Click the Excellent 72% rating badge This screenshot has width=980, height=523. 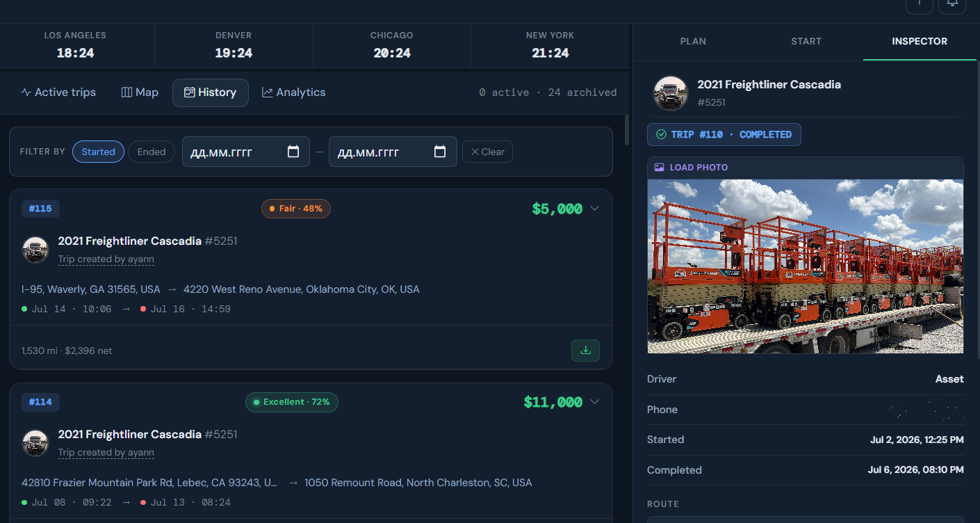(x=292, y=402)
